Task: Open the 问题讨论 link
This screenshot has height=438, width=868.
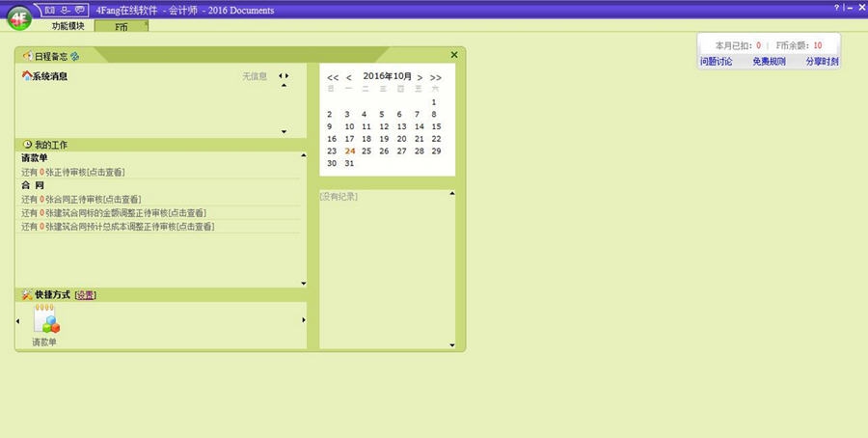Action: click(716, 61)
